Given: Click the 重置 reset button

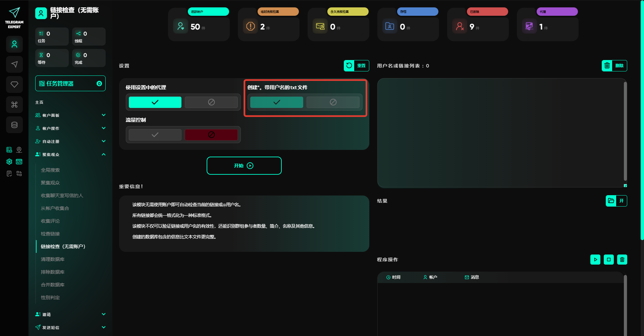Looking at the screenshot, I should point(356,66).
